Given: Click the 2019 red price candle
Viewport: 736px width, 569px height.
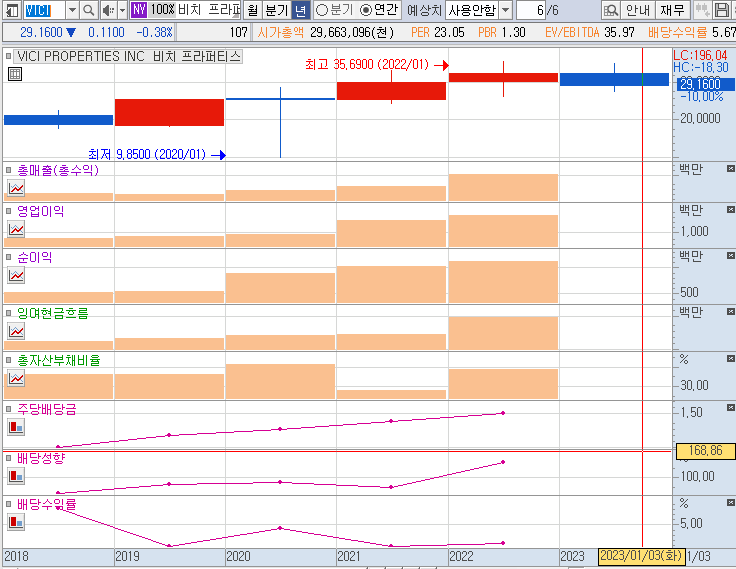Looking at the screenshot, I should tap(169, 112).
